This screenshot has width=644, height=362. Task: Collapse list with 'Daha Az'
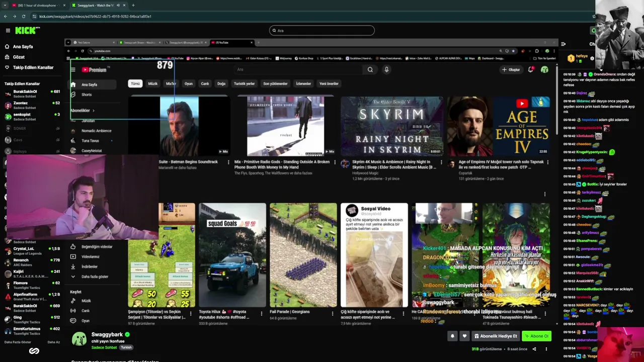[53, 342]
